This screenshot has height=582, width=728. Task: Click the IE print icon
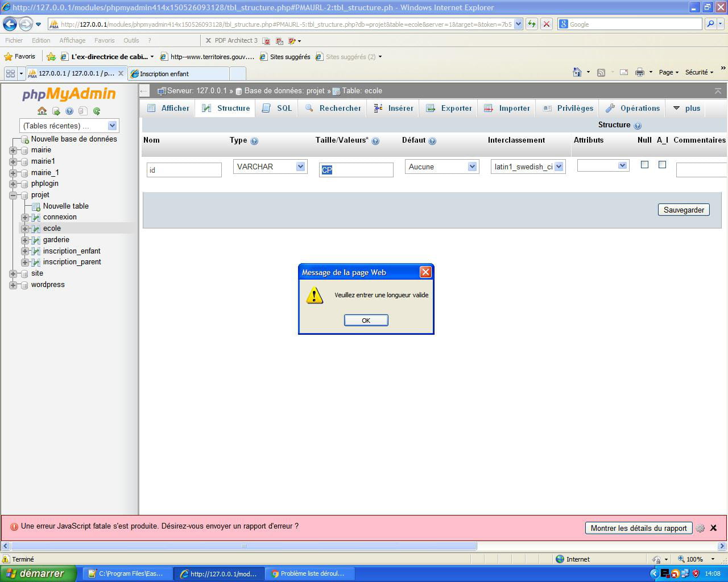point(639,72)
